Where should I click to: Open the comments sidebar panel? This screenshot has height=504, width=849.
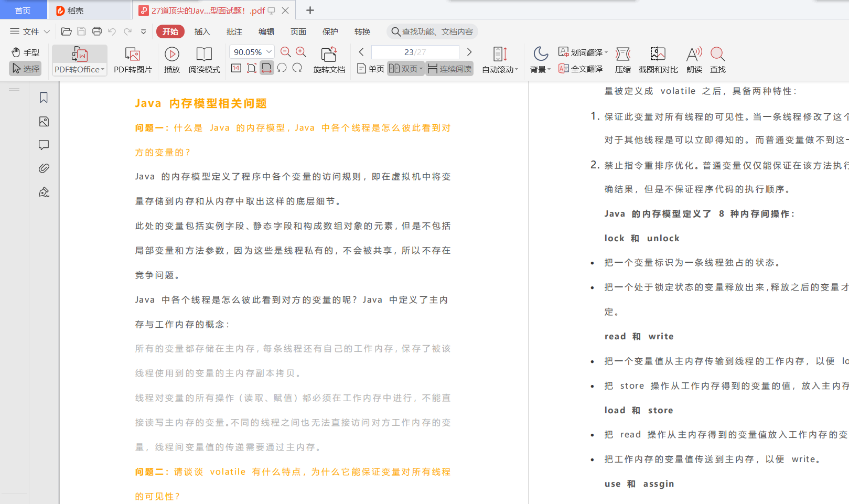[x=44, y=145]
